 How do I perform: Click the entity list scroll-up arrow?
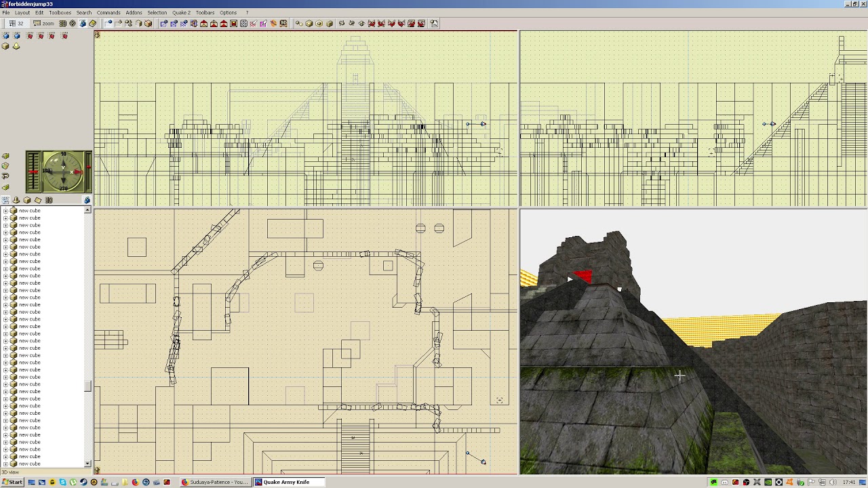87,210
